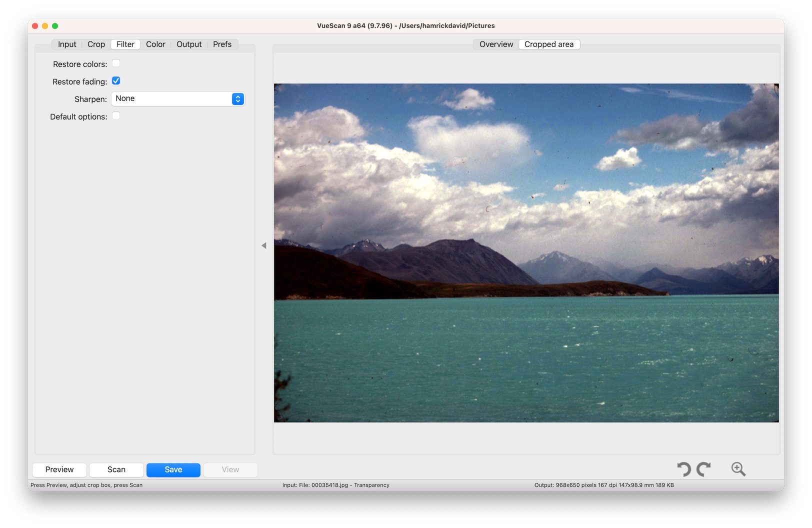Select the Cropped area tab
This screenshot has height=528, width=812.
[548, 44]
